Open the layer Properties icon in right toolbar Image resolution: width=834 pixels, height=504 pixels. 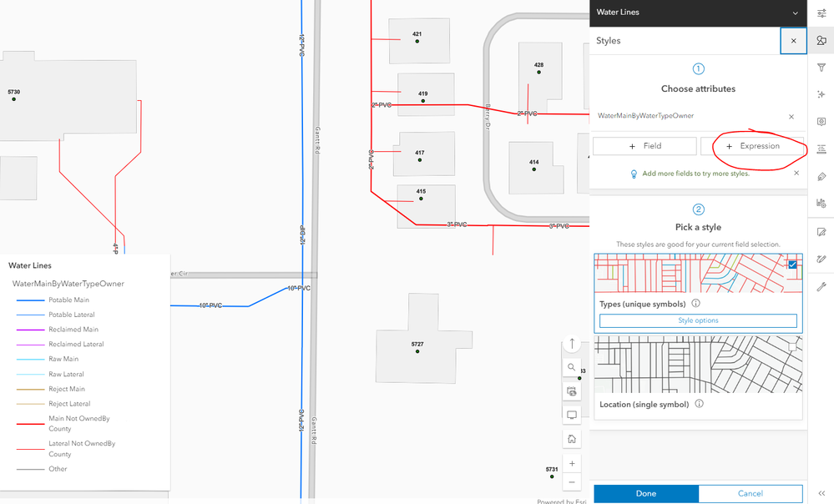click(821, 13)
